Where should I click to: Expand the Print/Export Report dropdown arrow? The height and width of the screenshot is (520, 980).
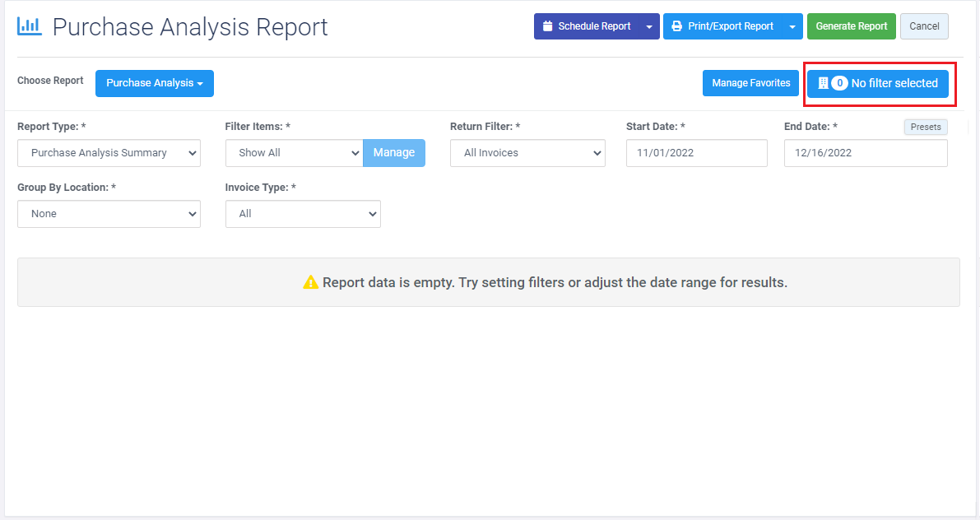(x=792, y=26)
